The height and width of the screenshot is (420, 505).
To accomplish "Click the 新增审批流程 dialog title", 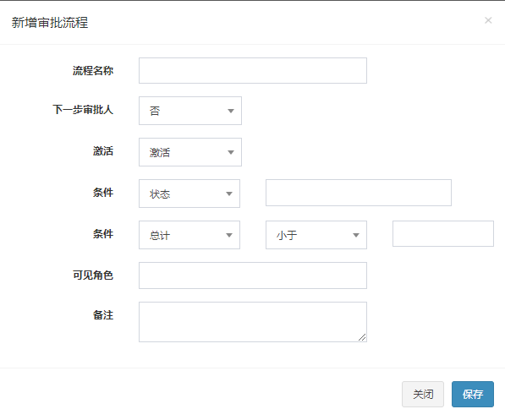I will 50,23.
